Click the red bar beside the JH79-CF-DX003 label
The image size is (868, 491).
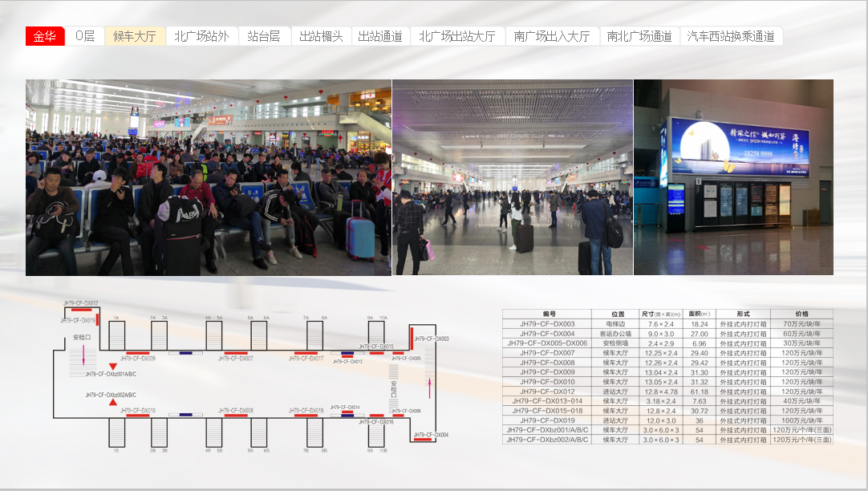(x=412, y=339)
